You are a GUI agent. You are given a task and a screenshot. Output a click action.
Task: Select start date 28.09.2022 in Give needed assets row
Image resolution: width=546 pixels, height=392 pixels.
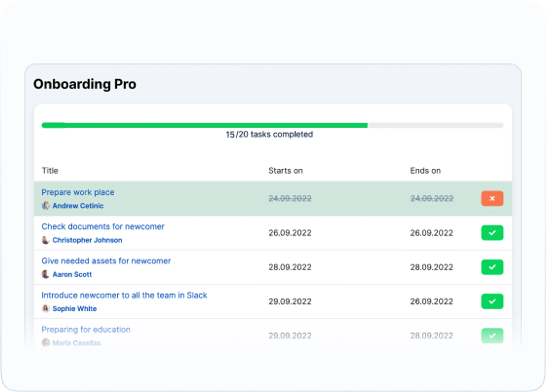(x=290, y=267)
